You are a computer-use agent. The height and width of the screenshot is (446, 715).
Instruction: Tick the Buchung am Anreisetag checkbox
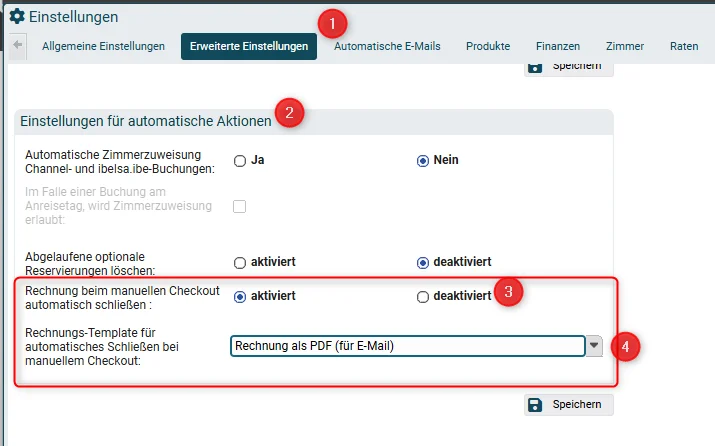239,206
